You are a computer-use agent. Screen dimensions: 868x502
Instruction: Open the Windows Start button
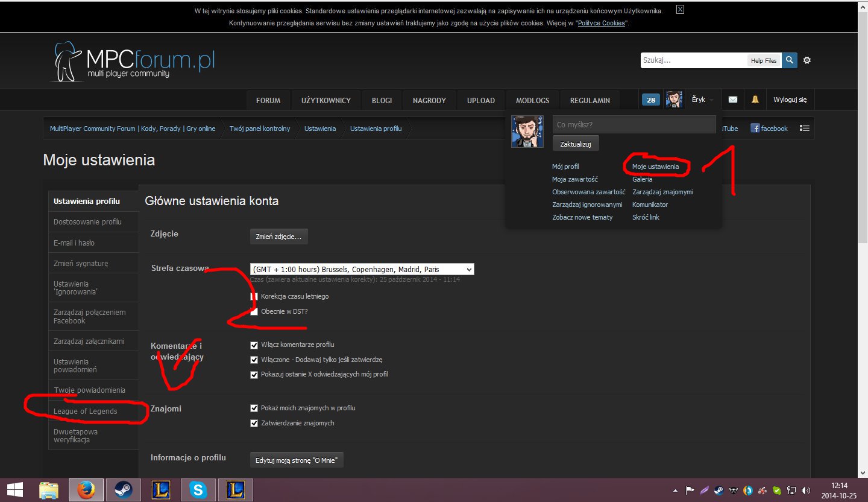pyautogui.click(x=15, y=489)
